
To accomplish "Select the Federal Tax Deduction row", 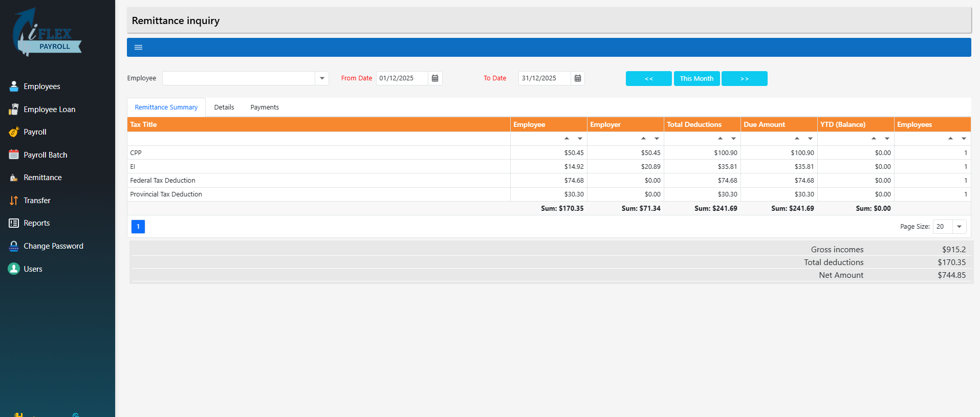I will (549, 181).
